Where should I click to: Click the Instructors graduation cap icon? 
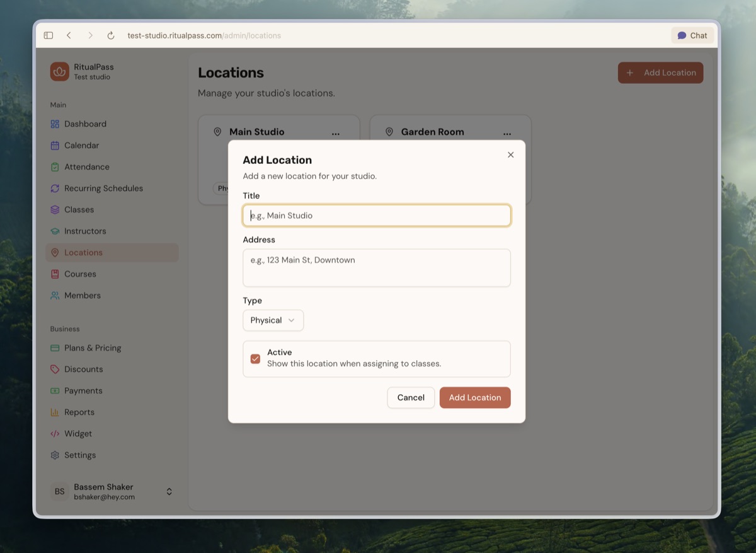pyautogui.click(x=55, y=231)
